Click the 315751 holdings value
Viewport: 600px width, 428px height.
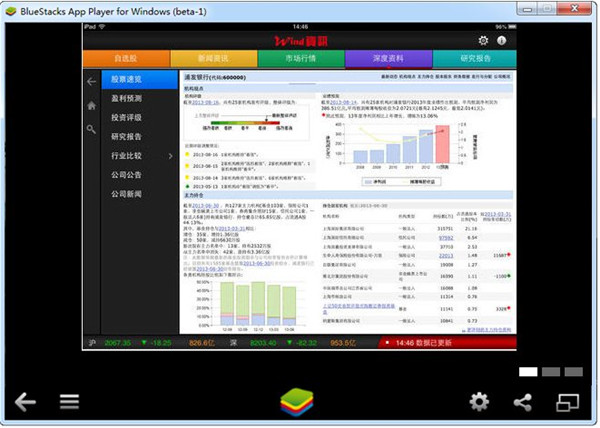445,229
